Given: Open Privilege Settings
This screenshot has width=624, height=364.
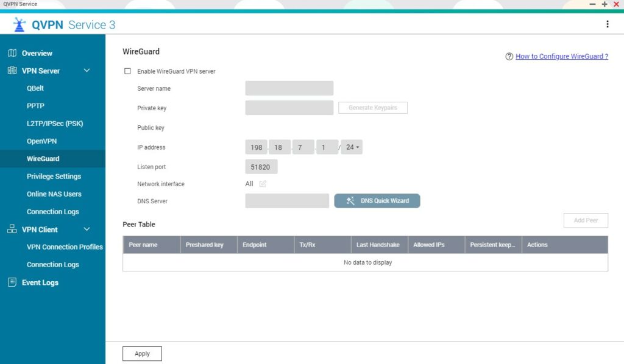Looking at the screenshot, I should [x=54, y=176].
